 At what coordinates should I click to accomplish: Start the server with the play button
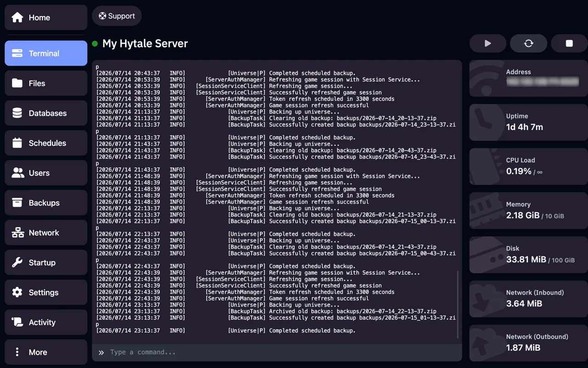488,43
